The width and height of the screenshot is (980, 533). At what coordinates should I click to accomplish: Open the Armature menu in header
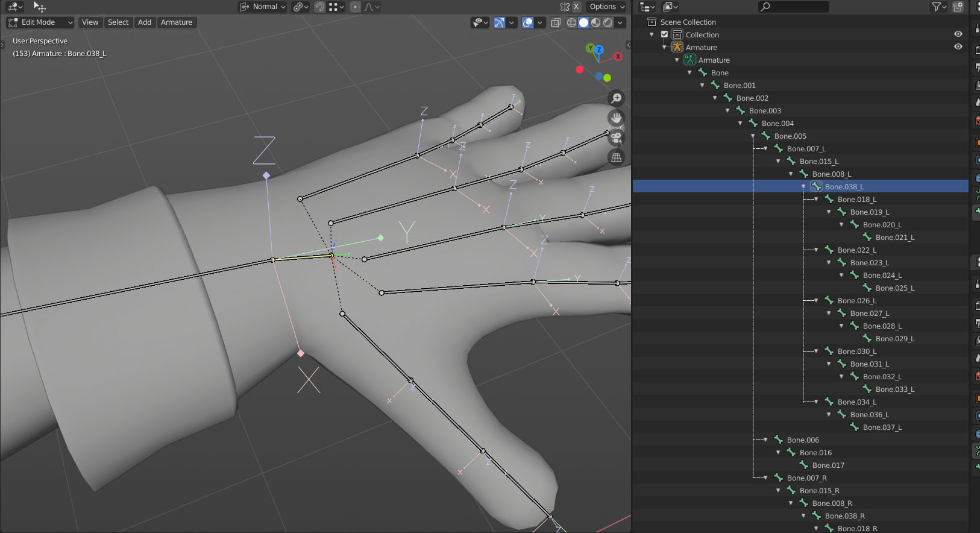(177, 22)
